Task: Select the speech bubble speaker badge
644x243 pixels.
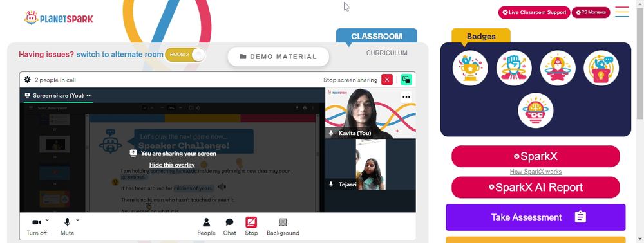Action: pyautogui.click(x=601, y=68)
